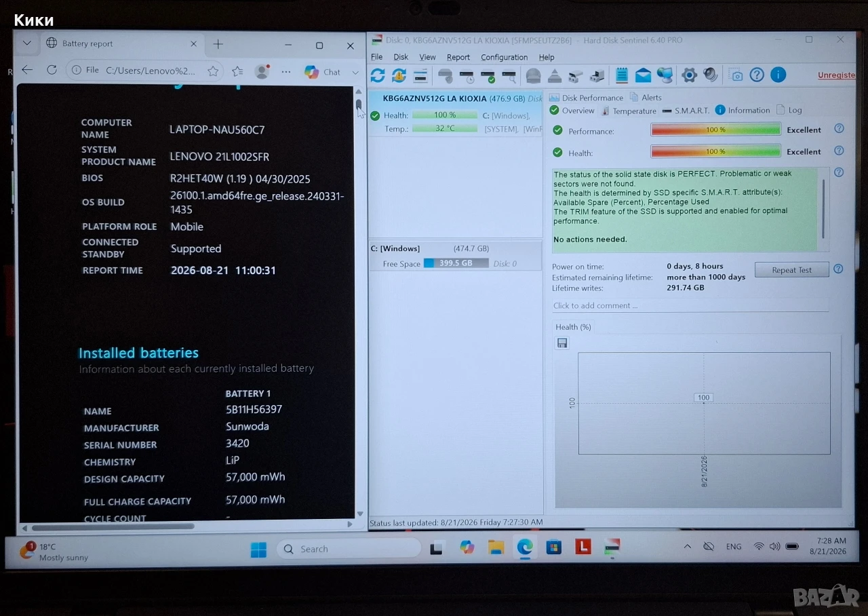Screen dimensions: 868x616
Task: Click the blue About info toolbar icon
Action: point(778,75)
